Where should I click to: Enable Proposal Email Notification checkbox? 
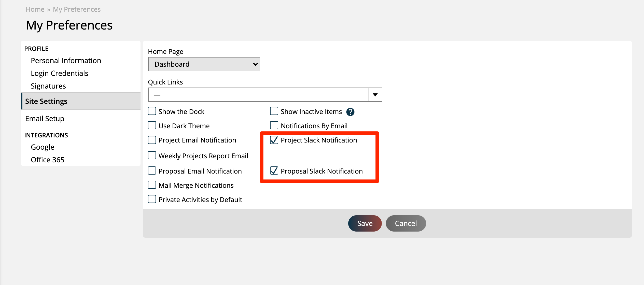coord(152,170)
